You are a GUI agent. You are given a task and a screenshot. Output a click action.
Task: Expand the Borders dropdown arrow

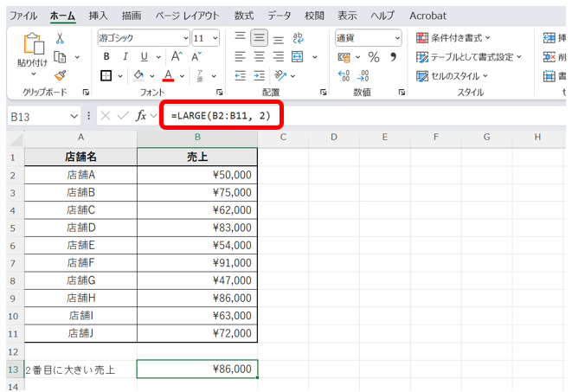point(120,76)
